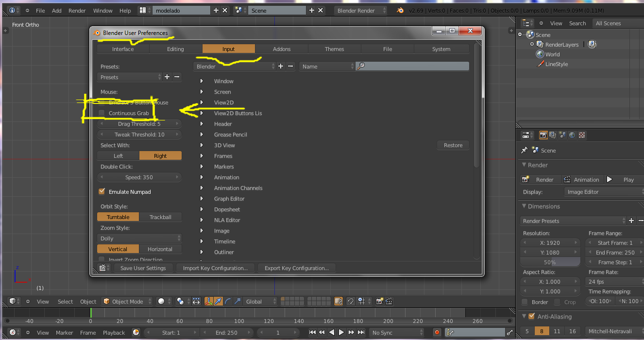Image resolution: width=644 pixels, height=340 pixels.
Task: Switch to the System preferences tab
Action: (441, 49)
